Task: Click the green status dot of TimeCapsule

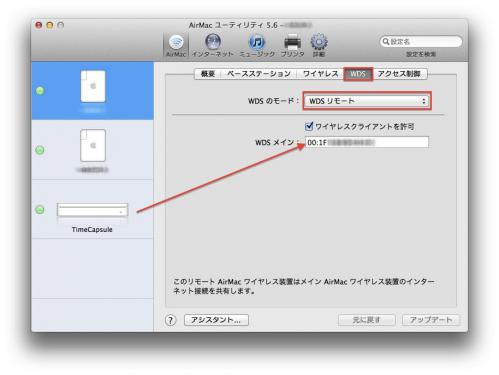Action: point(40,210)
